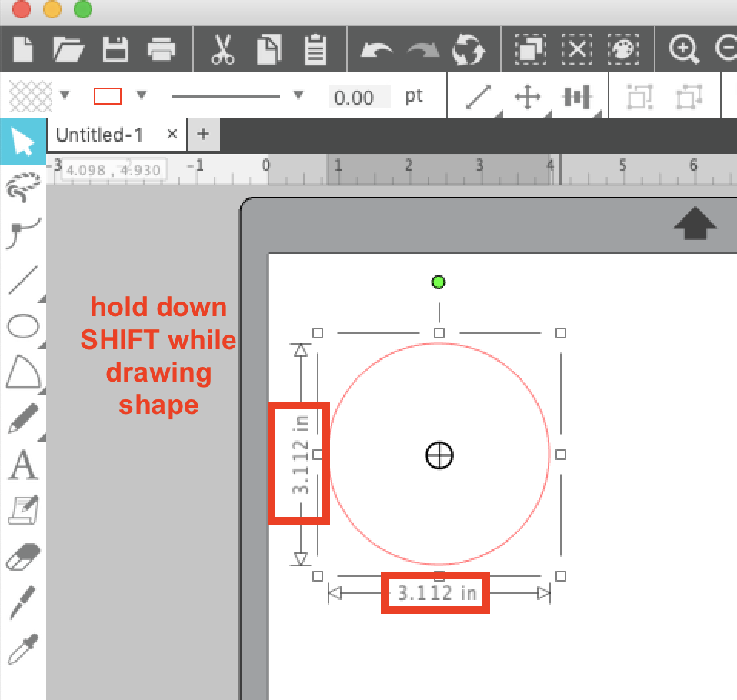
Task: Click the 4.098 , 4.930 coordinates readout
Action: [x=113, y=170]
